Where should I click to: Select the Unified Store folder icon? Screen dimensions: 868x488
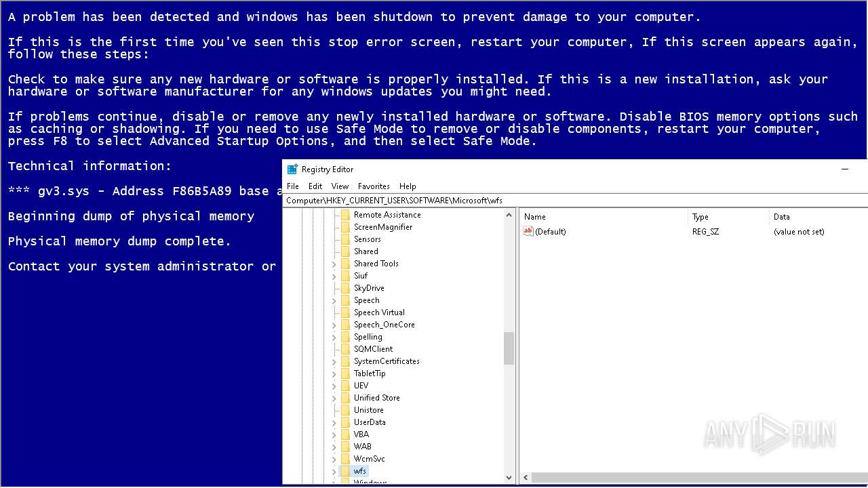click(x=345, y=398)
